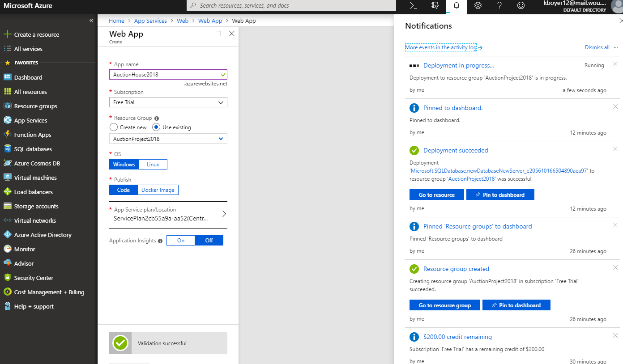Set Publish to Docker Image

158,190
